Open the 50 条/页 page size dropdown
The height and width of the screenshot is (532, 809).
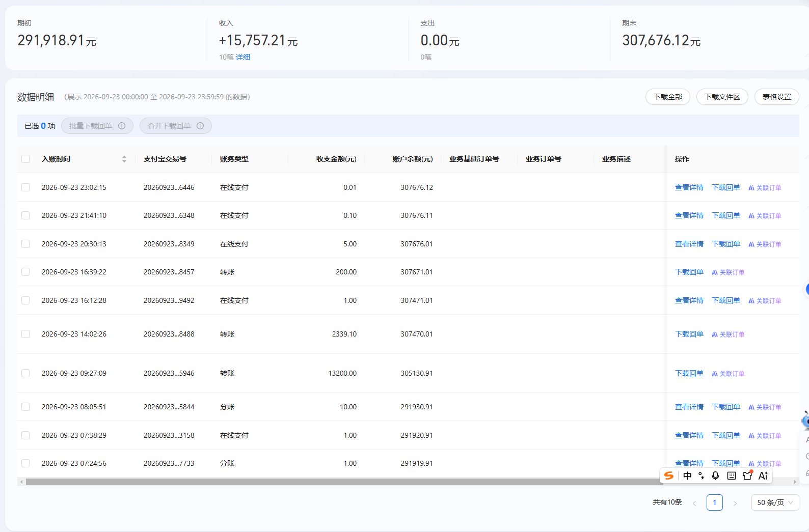(x=775, y=502)
